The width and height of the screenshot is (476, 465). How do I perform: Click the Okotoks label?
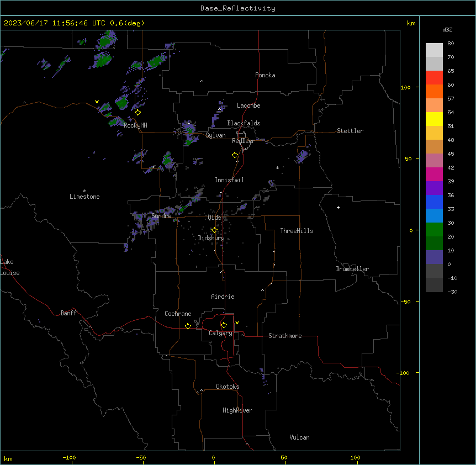point(228,387)
